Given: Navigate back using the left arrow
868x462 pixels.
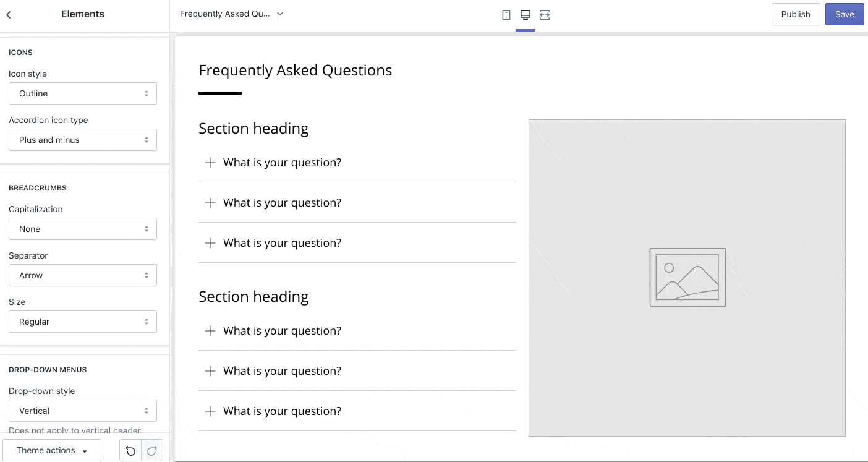Looking at the screenshot, I should 9,14.
